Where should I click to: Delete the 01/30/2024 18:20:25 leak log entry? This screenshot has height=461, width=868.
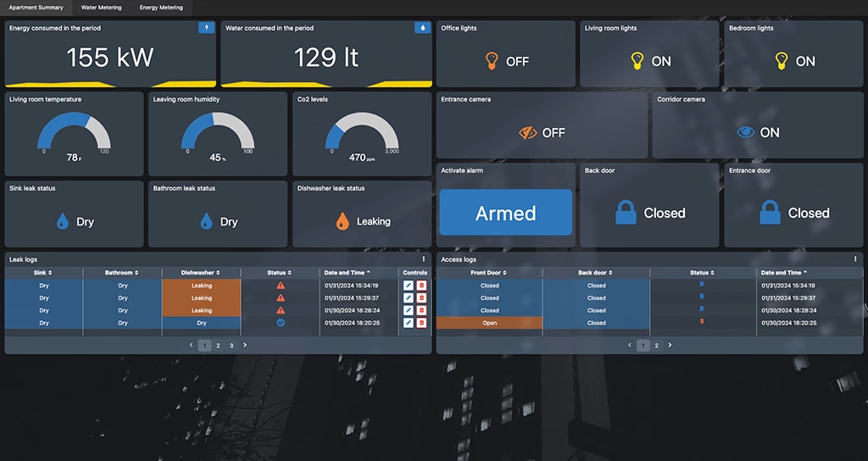tap(421, 323)
